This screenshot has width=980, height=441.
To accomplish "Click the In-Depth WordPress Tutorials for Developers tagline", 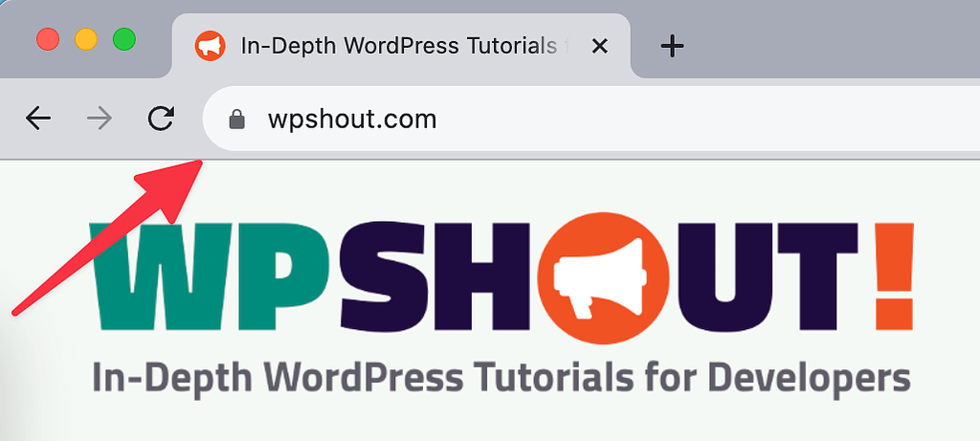I will [x=501, y=379].
